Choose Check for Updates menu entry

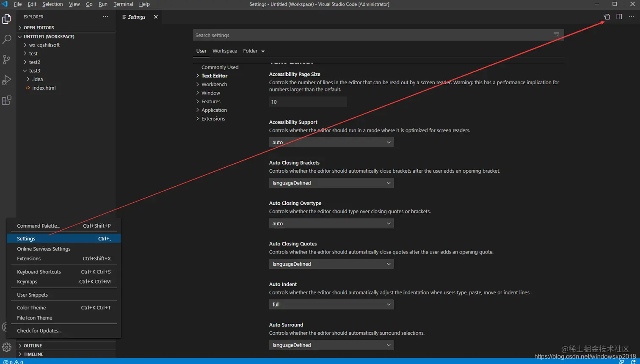[x=64, y=331]
